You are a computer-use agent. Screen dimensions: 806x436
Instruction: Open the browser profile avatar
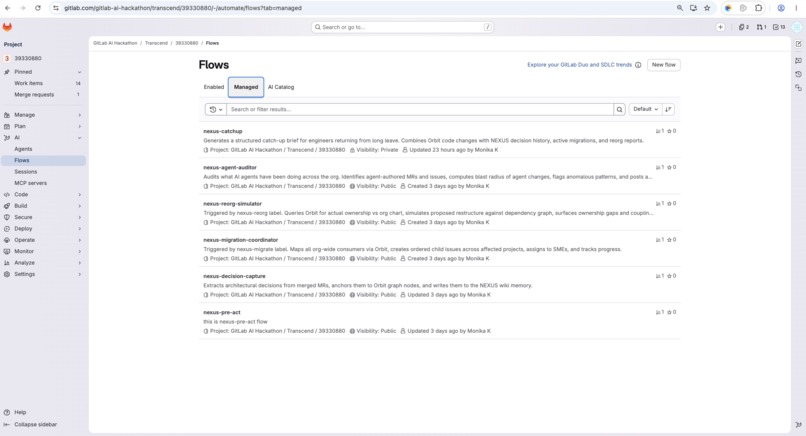coord(781,8)
